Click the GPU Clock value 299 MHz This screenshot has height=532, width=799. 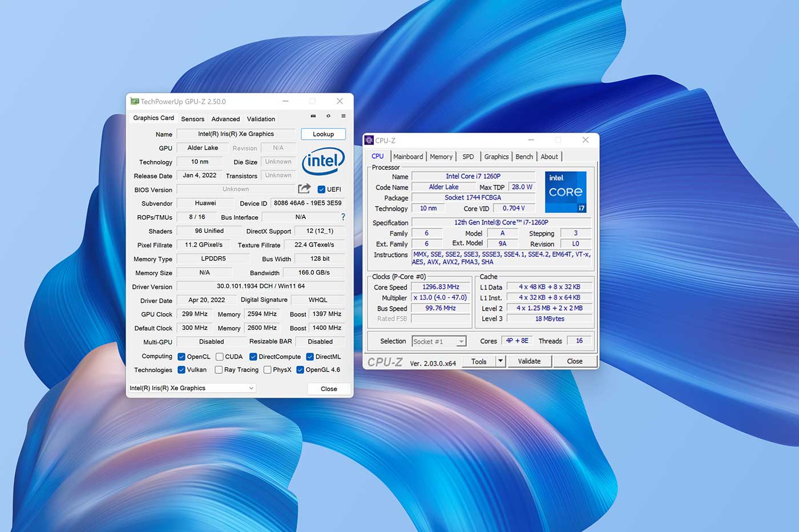[195, 314]
